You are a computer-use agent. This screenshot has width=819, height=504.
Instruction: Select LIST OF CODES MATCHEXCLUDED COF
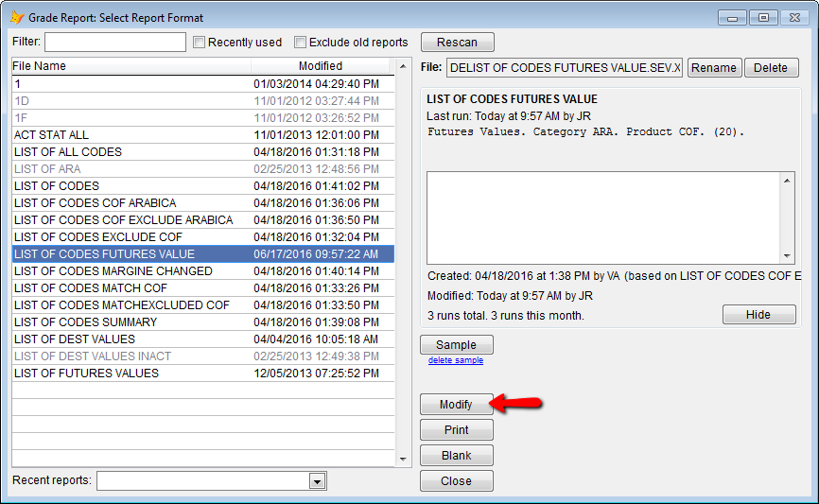point(203,305)
